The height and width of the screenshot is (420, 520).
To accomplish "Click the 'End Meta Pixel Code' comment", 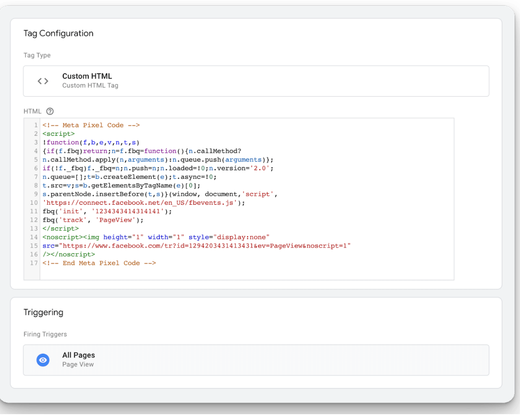I will [x=99, y=263].
